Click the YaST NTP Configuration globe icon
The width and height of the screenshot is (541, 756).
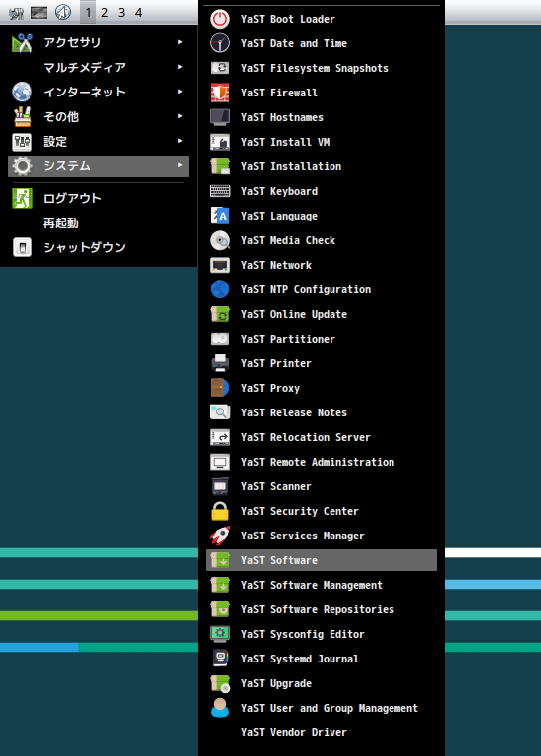coord(220,289)
